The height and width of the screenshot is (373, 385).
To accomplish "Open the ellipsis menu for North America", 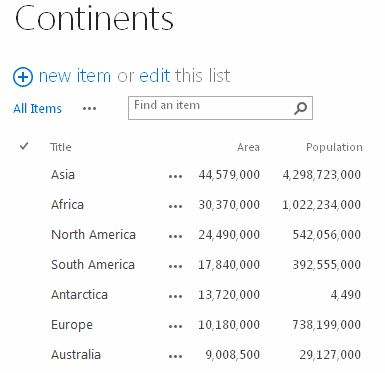I will pos(176,237).
